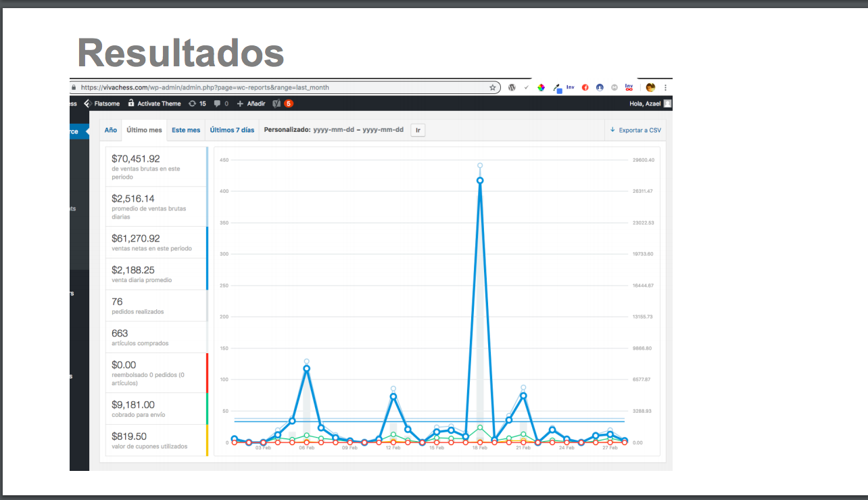
Task: Open the comments bubble icon in admin bar
Action: pos(218,104)
